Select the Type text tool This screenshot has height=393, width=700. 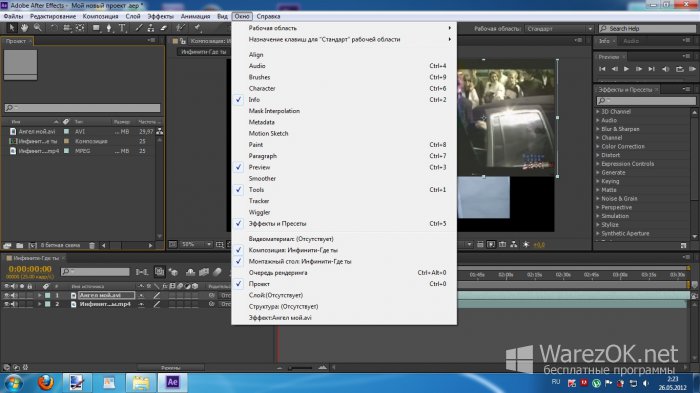tap(122, 28)
